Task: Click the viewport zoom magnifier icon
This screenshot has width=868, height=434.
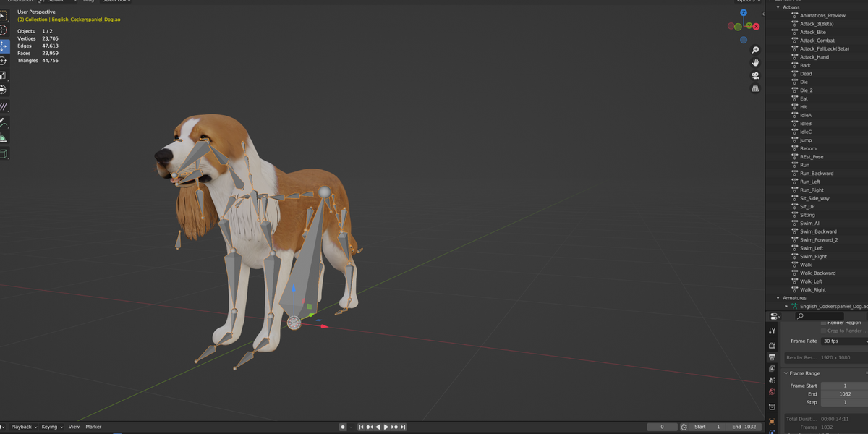Action: [x=755, y=50]
